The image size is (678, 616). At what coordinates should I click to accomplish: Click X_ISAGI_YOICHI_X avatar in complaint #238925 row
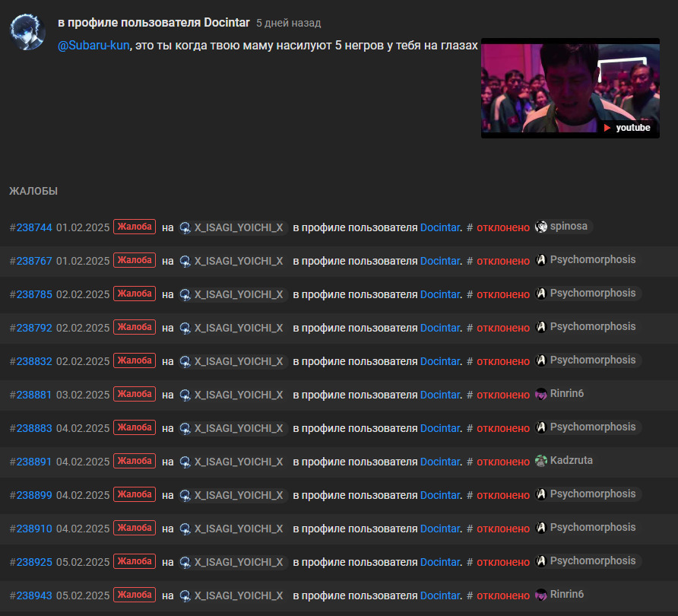[x=185, y=562]
